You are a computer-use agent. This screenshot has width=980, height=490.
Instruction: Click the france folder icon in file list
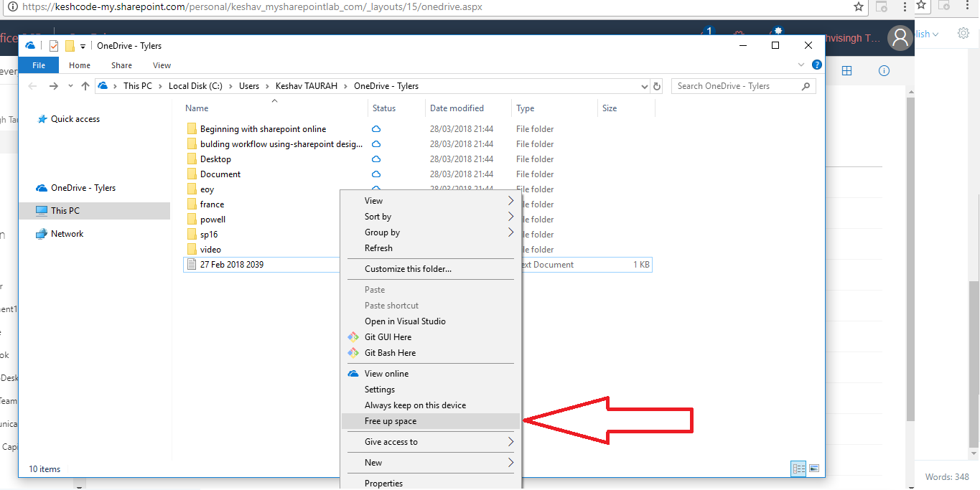[192, 204]
